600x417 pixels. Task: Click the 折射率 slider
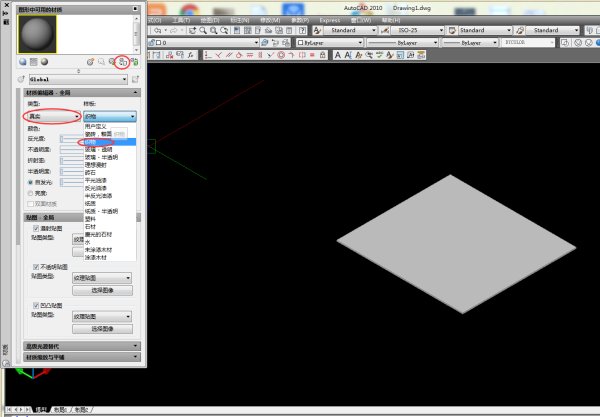pos(72,160)
